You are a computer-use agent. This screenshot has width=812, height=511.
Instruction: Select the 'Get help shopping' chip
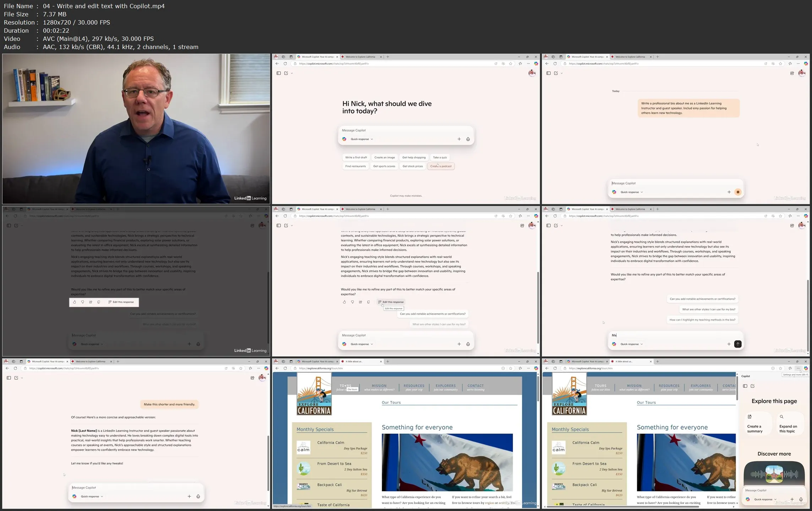point(414,157)
